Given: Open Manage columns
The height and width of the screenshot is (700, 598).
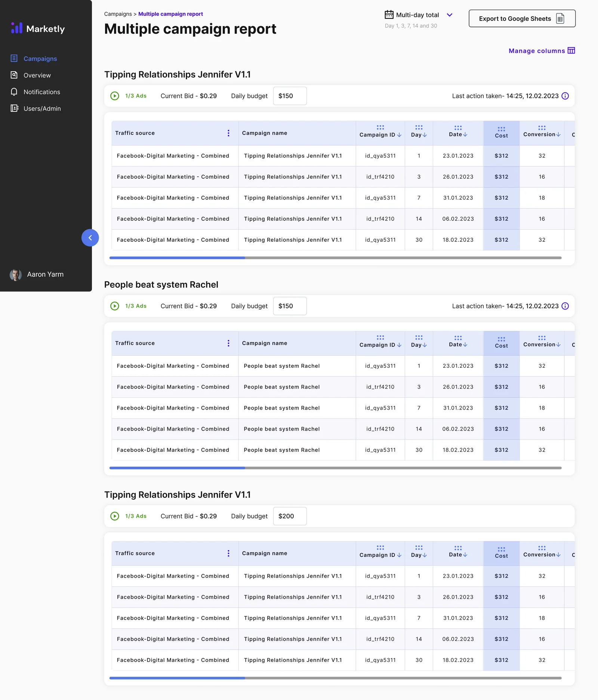Looking at the screenshot, I should pos(542,51).
